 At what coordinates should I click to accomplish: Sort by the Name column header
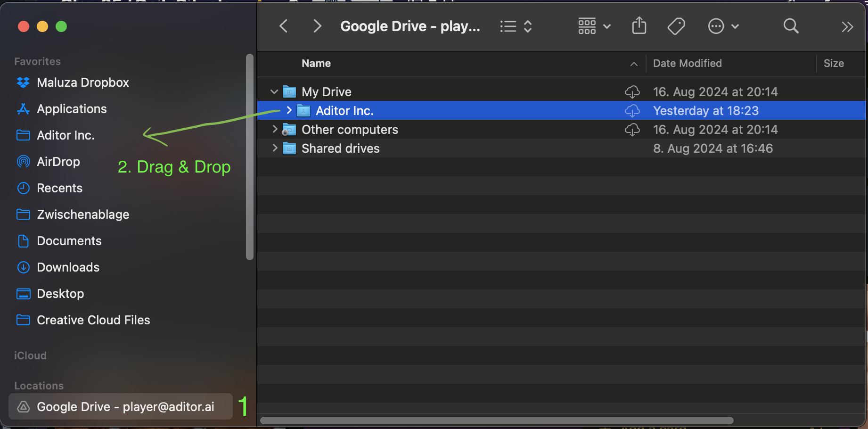316,63
